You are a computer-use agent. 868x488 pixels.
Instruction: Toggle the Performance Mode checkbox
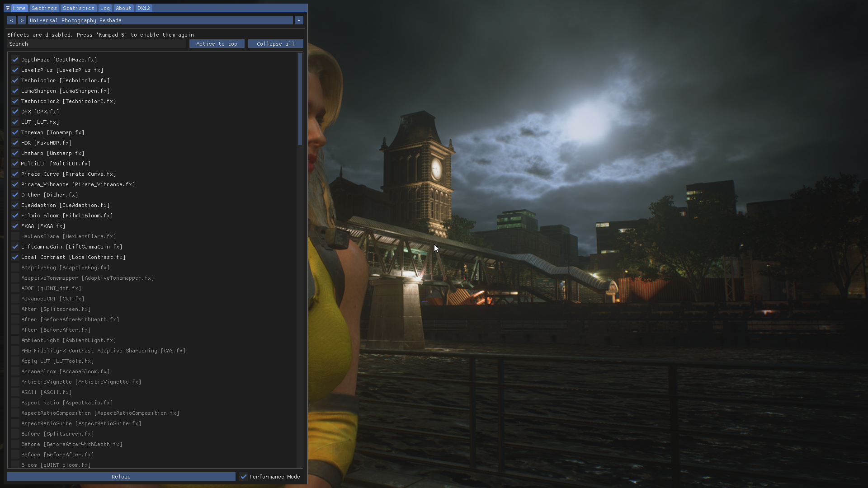[x=244, y=477]
